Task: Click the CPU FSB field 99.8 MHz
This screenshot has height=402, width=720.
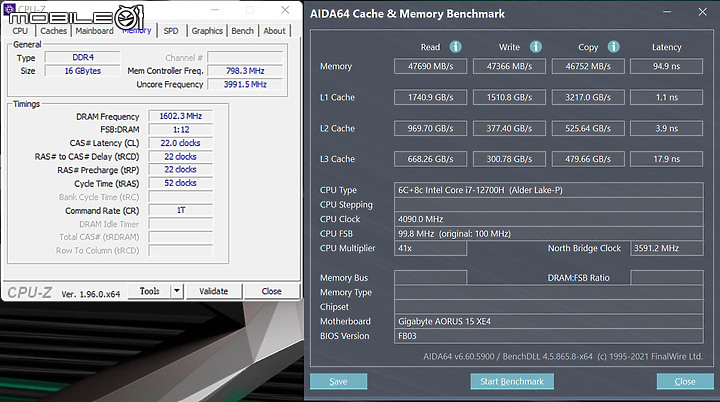Action: click(x=549, y=233)
